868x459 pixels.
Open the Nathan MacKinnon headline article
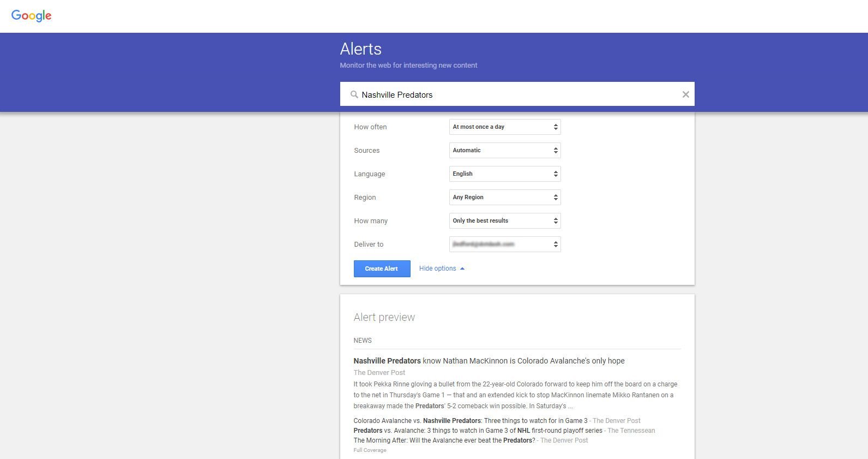click(x=489, y=361)
